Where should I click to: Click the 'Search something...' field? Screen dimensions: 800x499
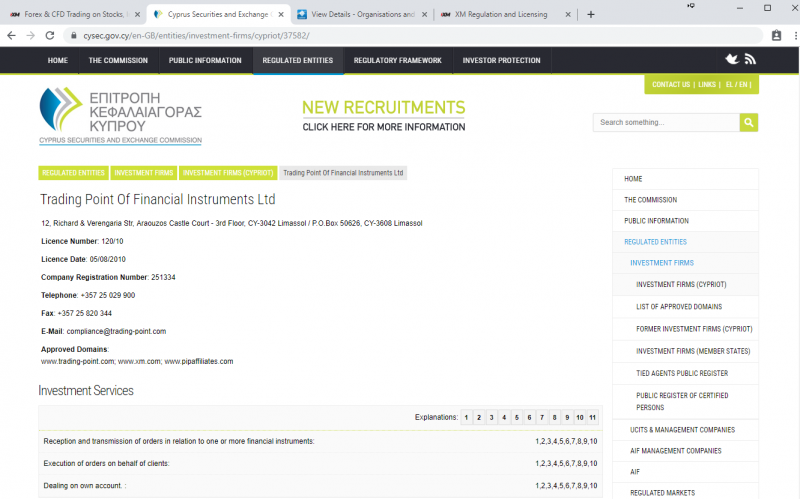[666, 122]
